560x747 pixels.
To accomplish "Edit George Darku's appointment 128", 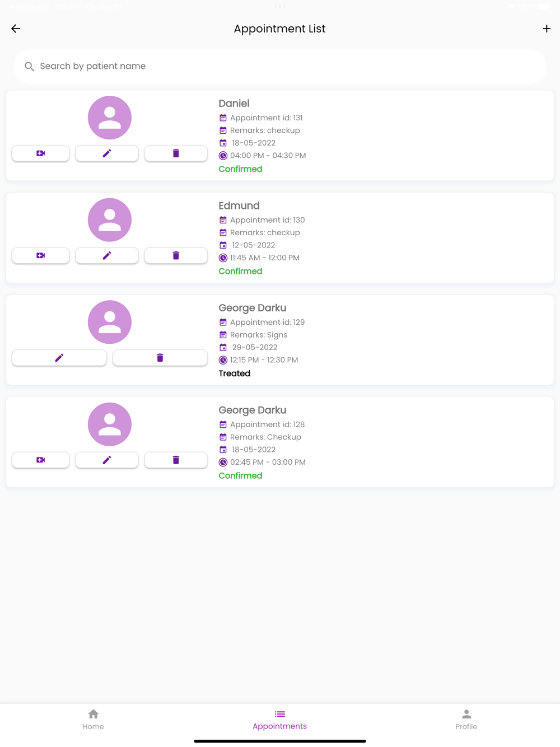I will (x=107, y=460).
